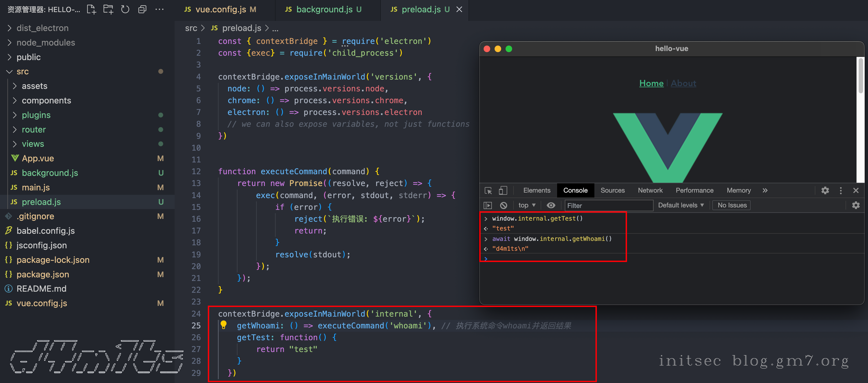
Task: Toggle the console sidebar panel icon
Action: pos(487,205)
